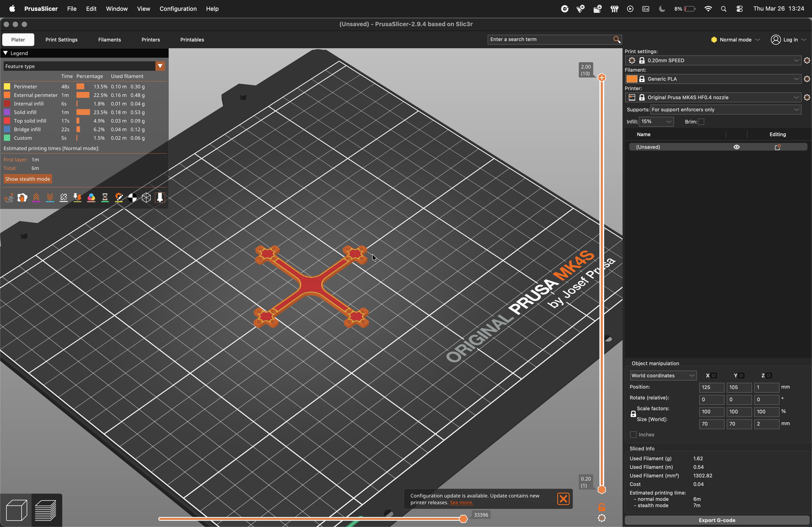This screenshot has height=527, width=812.
Task: Switch to the Print Settings tab
Action: pos(61,39)
